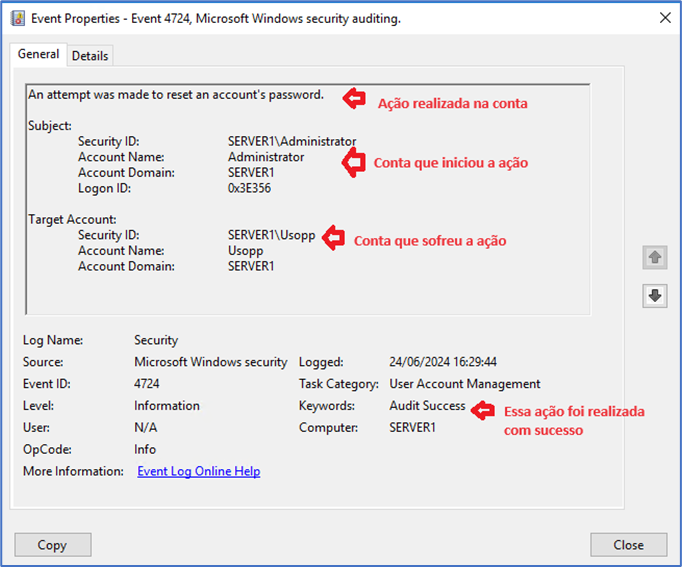This screenshot has height=567, width=682.
Task: Show the previous event with up arrow
Action: [654, 258]
